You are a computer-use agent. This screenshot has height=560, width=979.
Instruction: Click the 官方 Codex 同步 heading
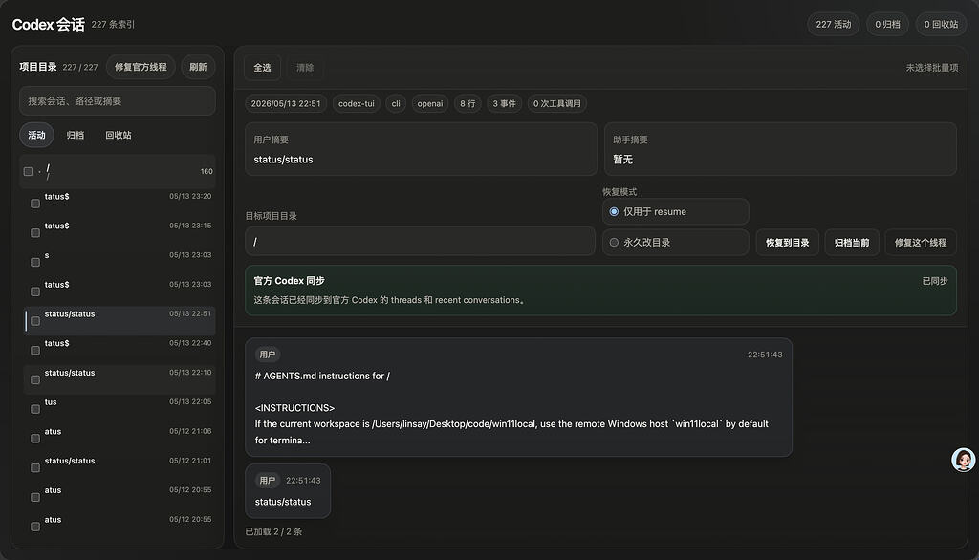[x=289, y=281]
